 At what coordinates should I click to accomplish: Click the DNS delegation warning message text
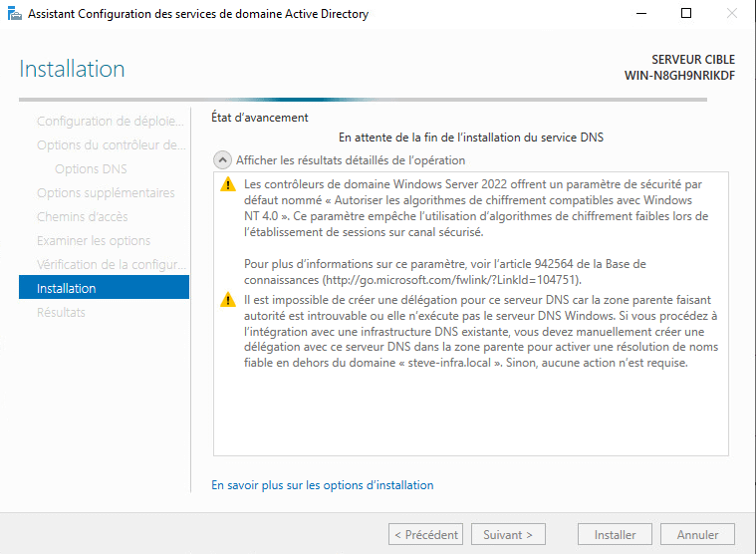click(478, 331)
